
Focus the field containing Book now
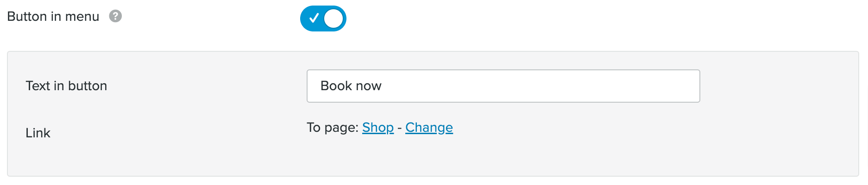click(x=503, y=86)
